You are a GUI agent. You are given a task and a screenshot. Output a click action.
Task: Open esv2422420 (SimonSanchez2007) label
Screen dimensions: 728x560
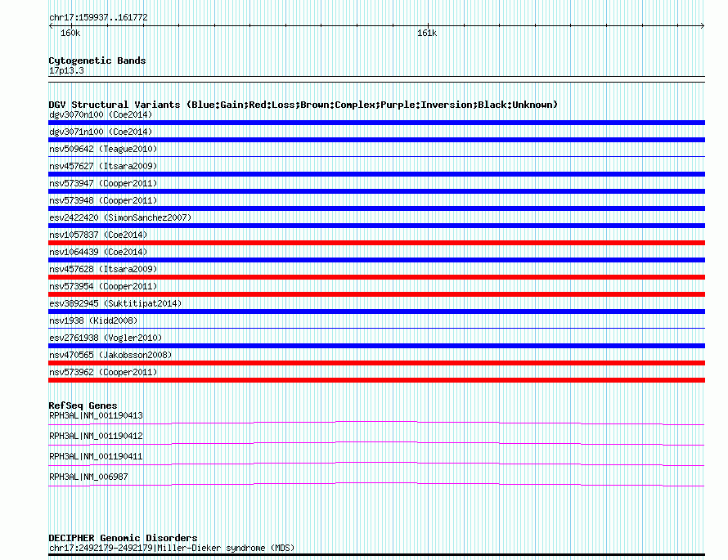point(120,217)
